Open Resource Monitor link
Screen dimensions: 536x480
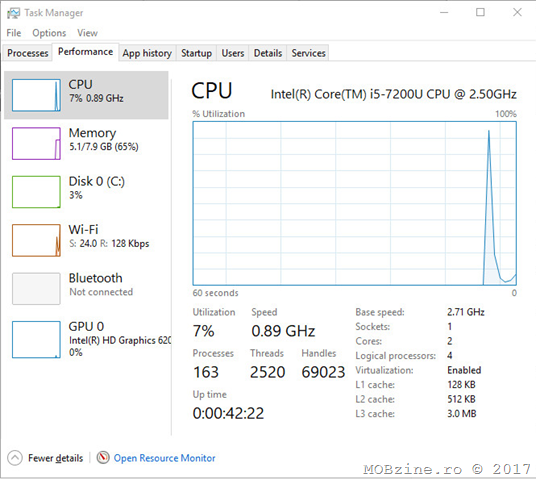point(164,458)
